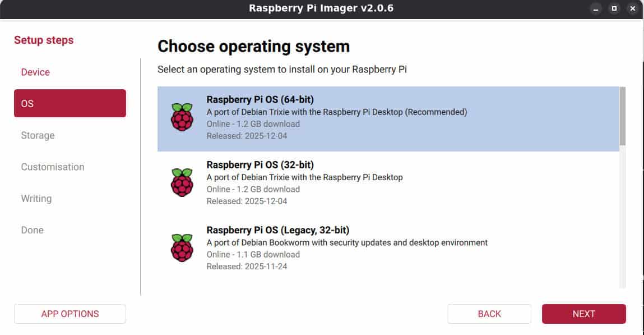Screen dimensions: 644x335
Task: Click the scrollbar track below the thumb
Action: coord(622,224)
